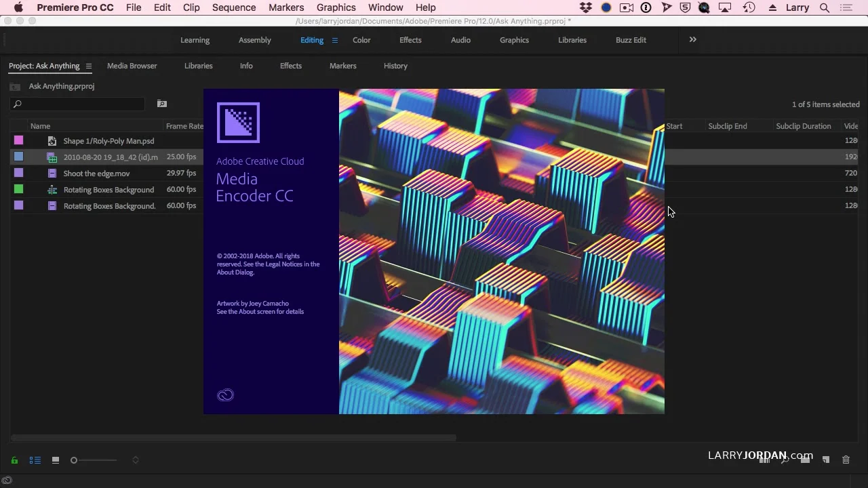Switch project panel to List View
Image resolution: width=868 pixels, height=488 pixels.
pos(35,460)
